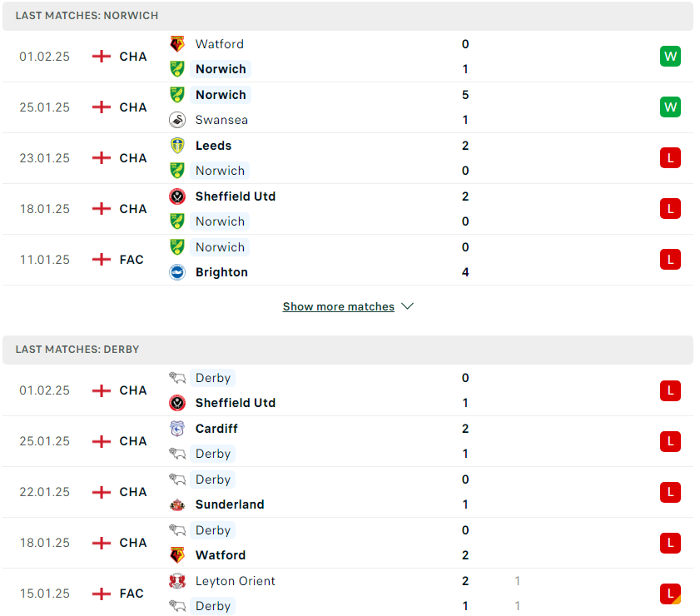Click the red L badge for Leeds match
This screenshot has height=616, width=700.
click(670, 158)
